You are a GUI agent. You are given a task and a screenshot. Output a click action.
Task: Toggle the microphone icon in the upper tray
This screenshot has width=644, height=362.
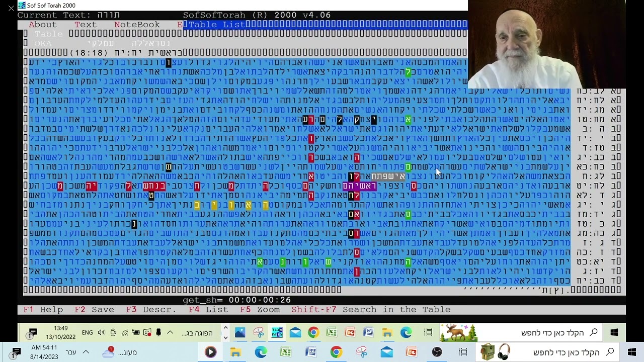coord(158,333)
